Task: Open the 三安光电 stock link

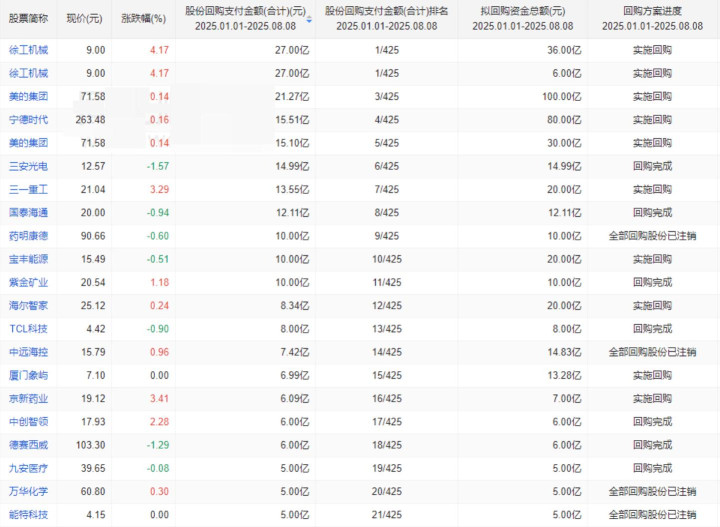Action: click(28, 166)
